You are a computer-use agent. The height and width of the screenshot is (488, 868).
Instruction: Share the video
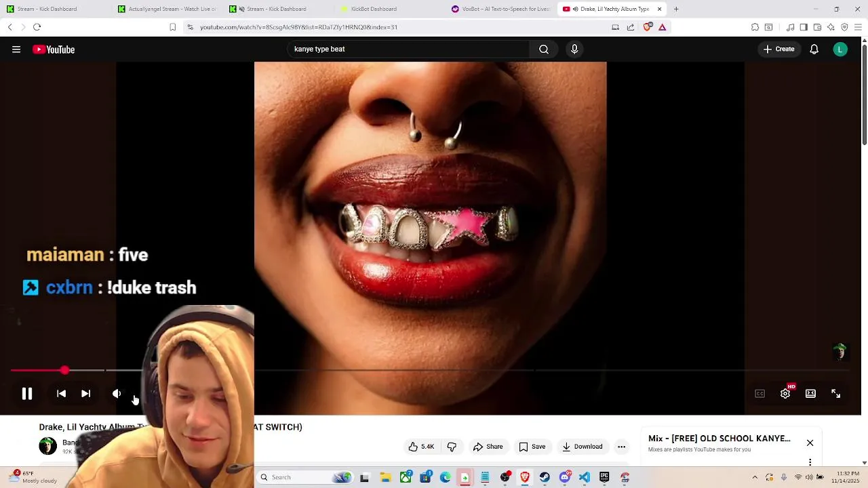tap(488, 447)
